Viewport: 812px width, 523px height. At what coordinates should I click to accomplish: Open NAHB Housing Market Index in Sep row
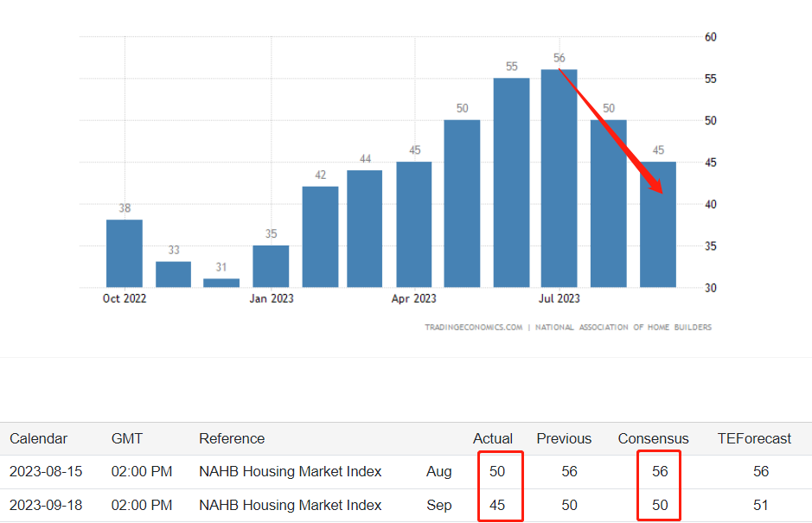[290, 505]
